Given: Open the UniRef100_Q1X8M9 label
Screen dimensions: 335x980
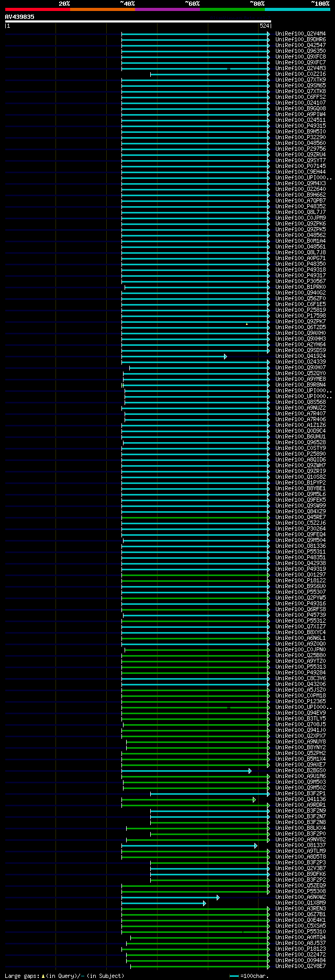Looking at the screenshot, I should 300,903.
